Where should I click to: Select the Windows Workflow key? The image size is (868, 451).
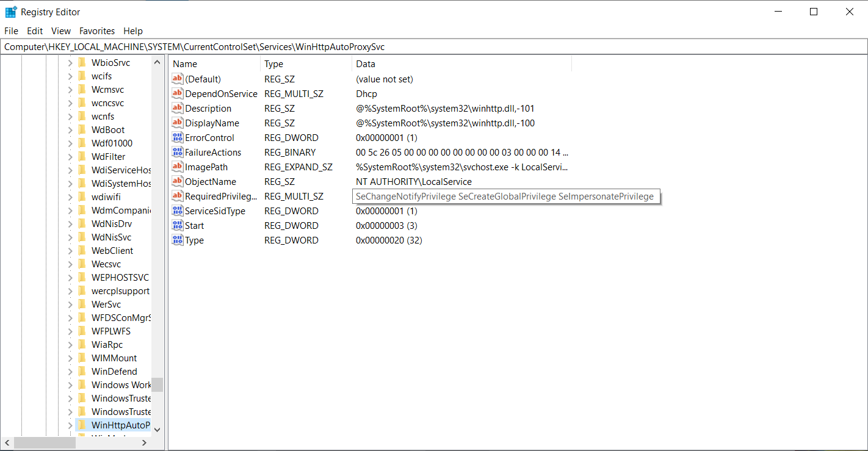click(121, 384)
